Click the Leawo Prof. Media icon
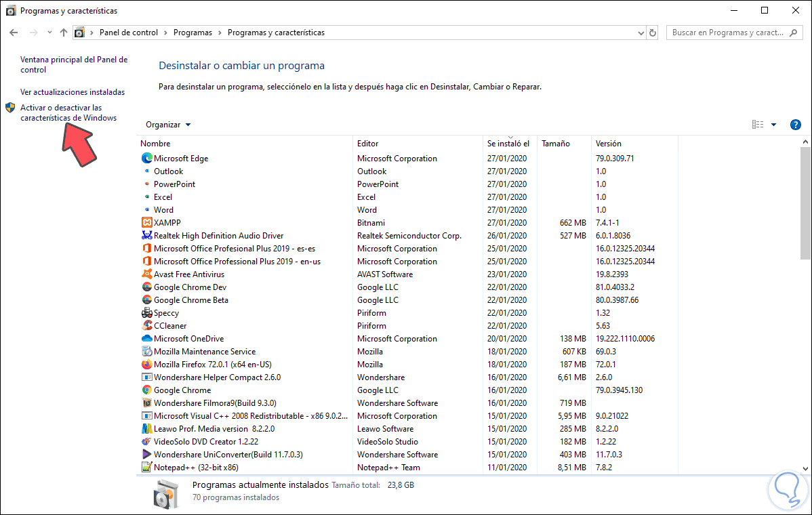This screenshot has width=812, height=515. (146, 428)
